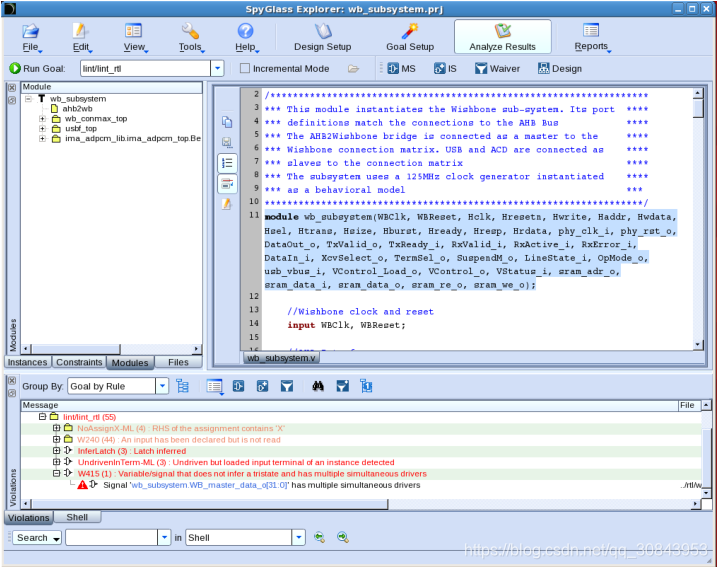Open the Edit menu
The height and width of the screenshot is (569, 718).
(x=81, y=38)
